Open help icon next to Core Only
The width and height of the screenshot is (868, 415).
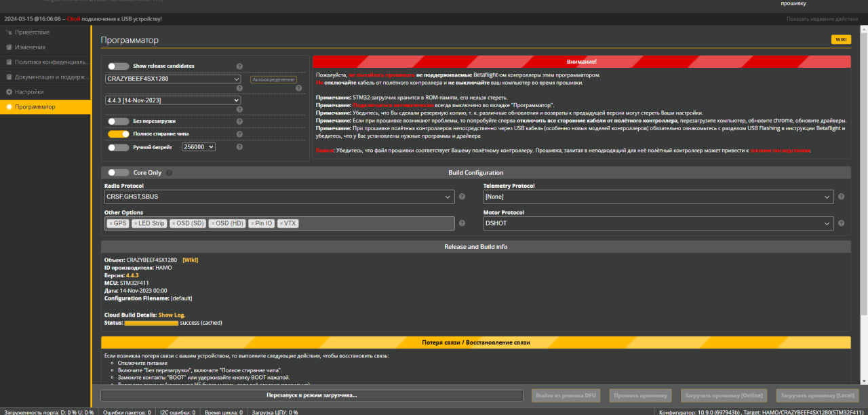[169, 173]
